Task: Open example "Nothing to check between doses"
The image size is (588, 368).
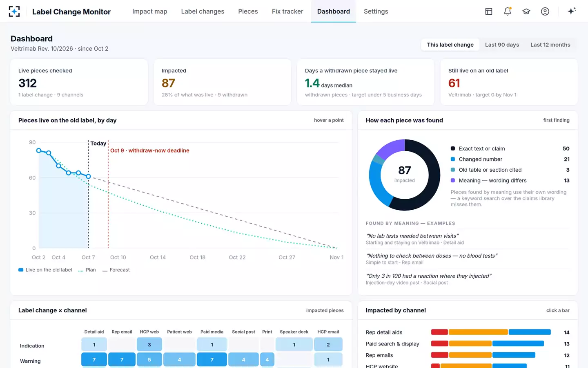Action: click(x=468, y=259)
